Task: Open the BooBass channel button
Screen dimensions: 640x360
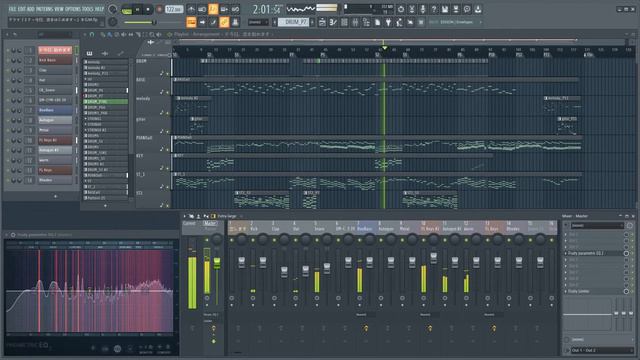Action: 55,110
